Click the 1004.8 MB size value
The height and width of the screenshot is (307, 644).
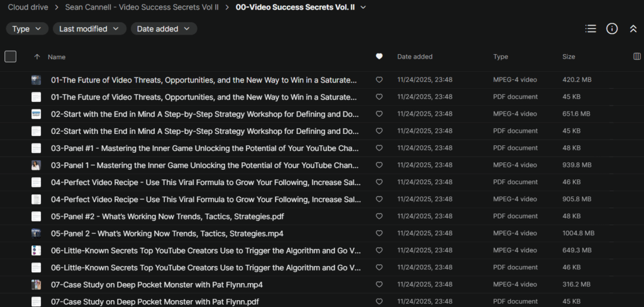[x=579, y=233]
